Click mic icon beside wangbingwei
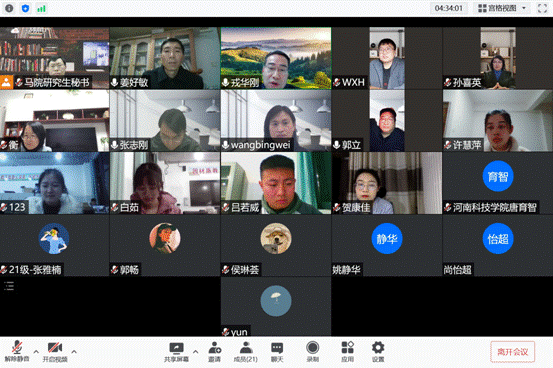The image size is (553, 368). pyautogui.click(x=226, y=145)
